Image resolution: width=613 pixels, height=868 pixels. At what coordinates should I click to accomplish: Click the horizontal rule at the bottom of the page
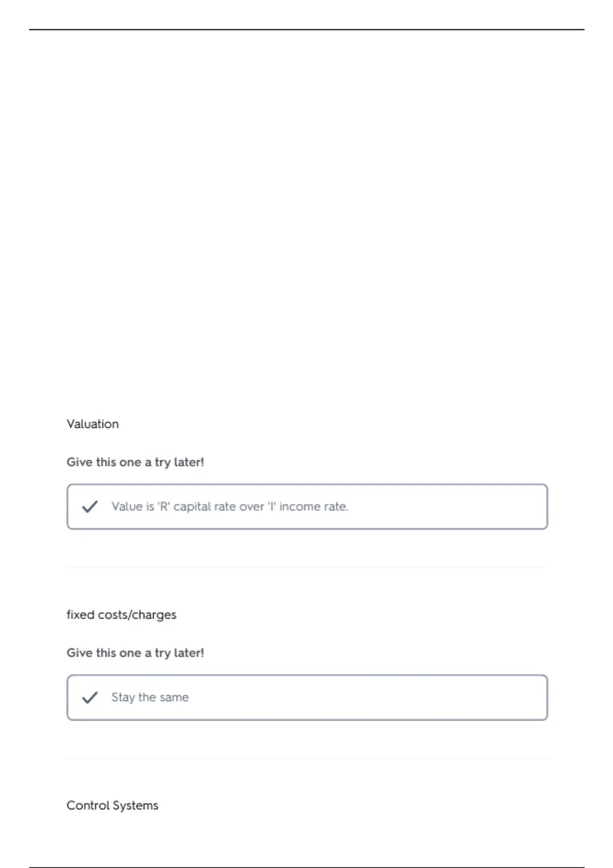[306, 867]
